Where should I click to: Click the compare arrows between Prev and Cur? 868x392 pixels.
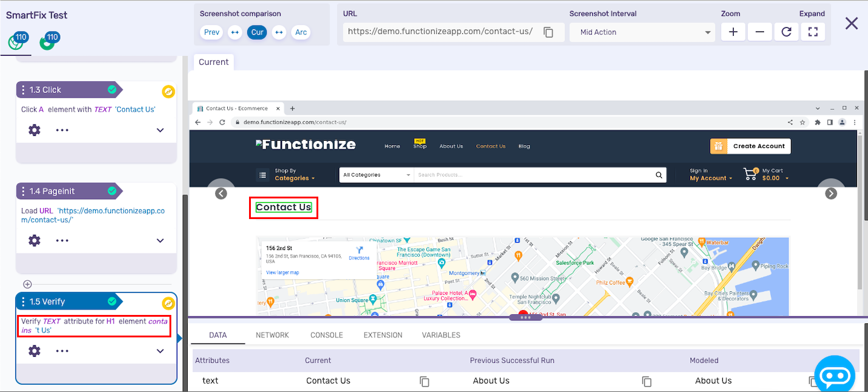click(x=235, y=32)
